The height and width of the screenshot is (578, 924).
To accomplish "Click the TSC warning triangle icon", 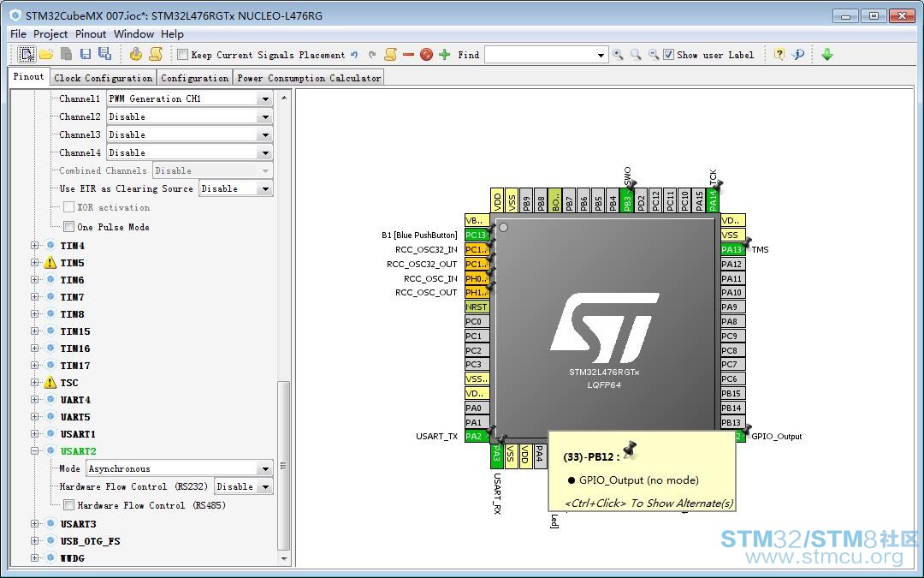I will (50, 382).
